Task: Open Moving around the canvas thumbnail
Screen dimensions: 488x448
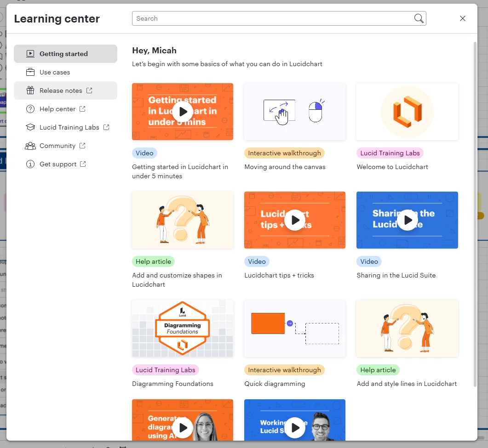Action: tap(295, 111)
